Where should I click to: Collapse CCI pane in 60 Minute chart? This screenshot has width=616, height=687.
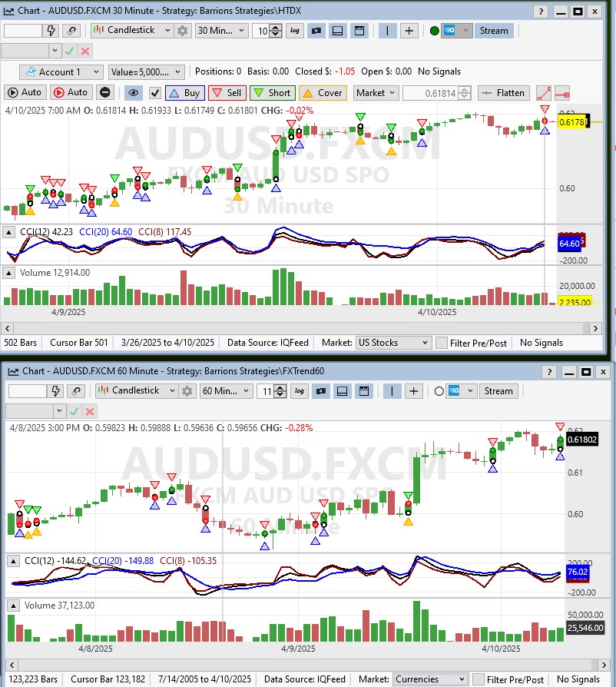coord(13,561)
